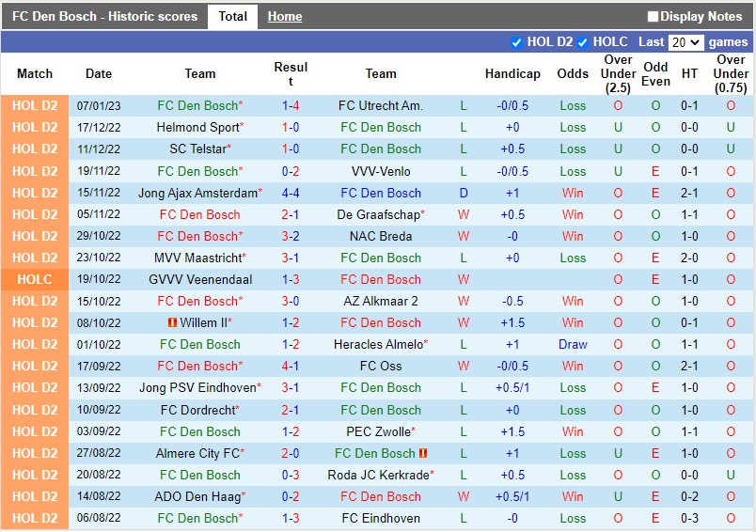
Task: Click the Over Under (0.75) column header
Action: 731,73
